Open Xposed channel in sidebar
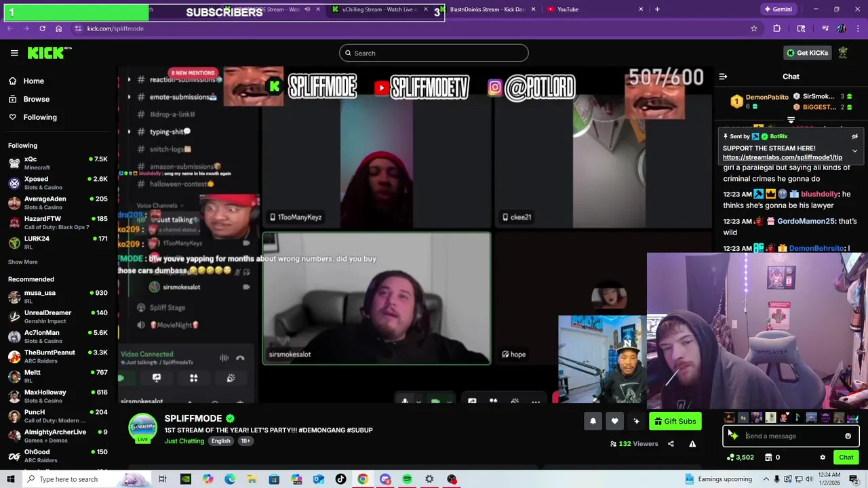This screenshot has width=868, height=488. click(x=58, y=183)
